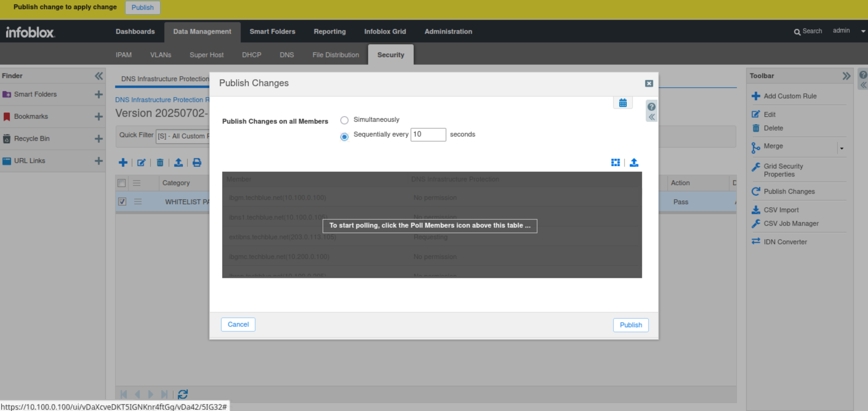
Task: Click the export icon above members table
Action: (634, 163)
